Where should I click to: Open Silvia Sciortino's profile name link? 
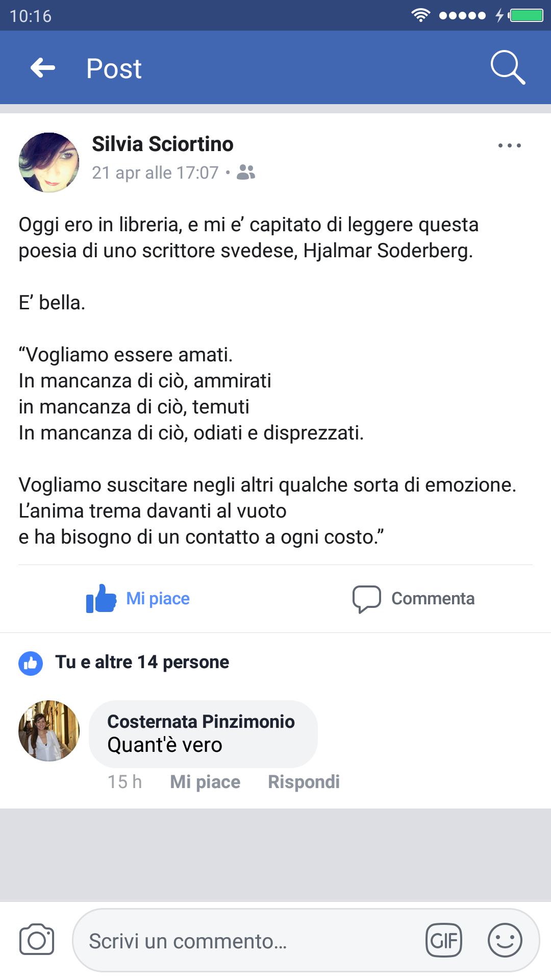coord(162,144)
